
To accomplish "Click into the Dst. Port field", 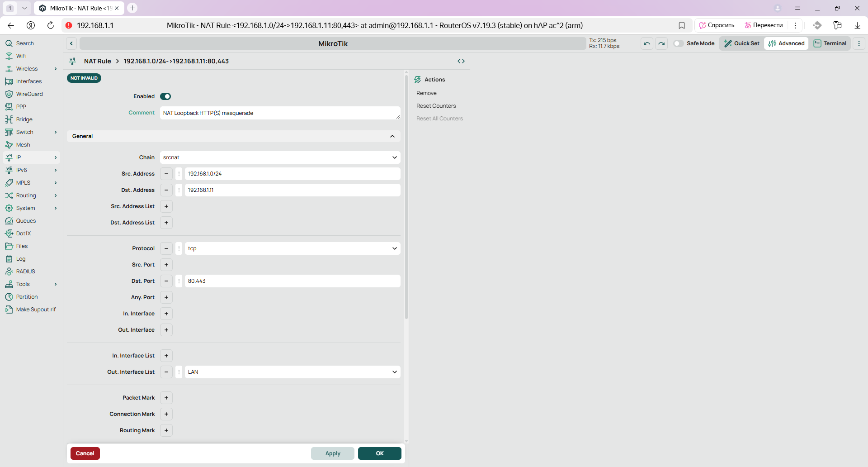I will pos(292,281).
